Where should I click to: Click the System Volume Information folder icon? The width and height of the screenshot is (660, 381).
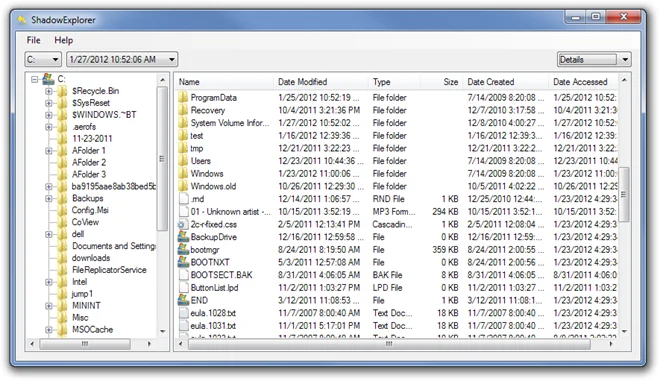(183, 123)
